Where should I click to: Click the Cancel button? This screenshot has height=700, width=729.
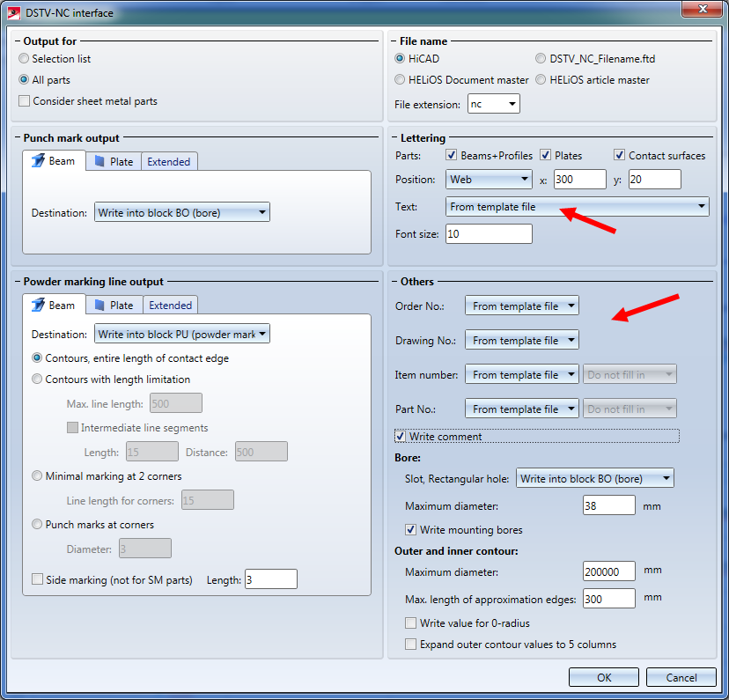point(681,677)
